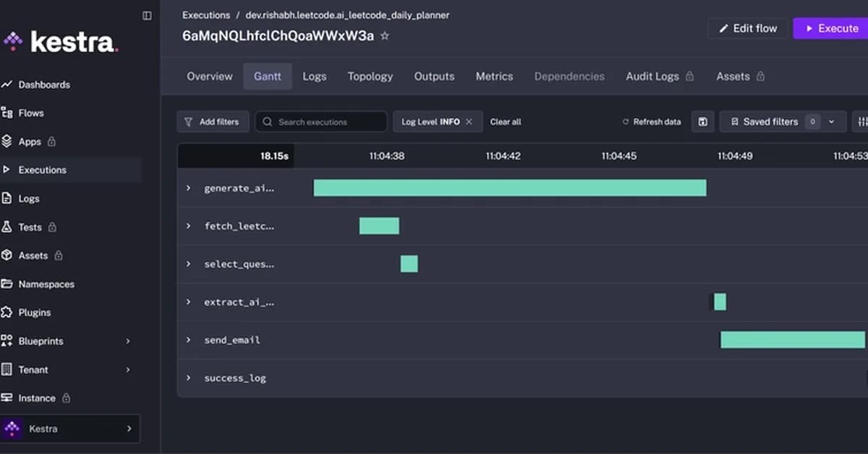
Task: Click the fetch_leetc Gantt duration bar
Action: (x=379, y=226)
